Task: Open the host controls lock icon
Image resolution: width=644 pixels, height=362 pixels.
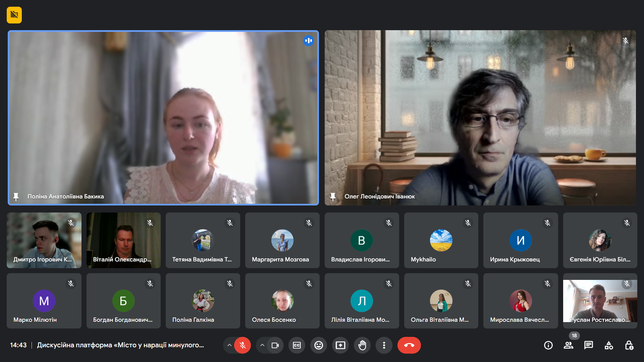Action: tap(629, 345)
